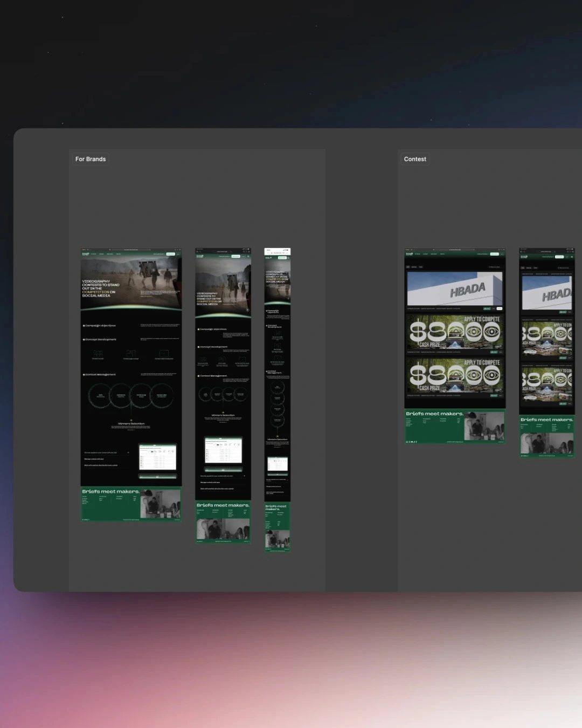Select dashboard mockup in For Brands desktop frame
This screenshot has width=582, height=728.
(157, 457)
